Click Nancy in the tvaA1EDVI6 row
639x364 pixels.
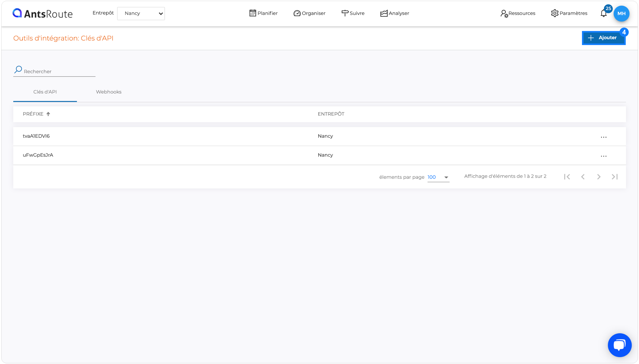[325, 136]
